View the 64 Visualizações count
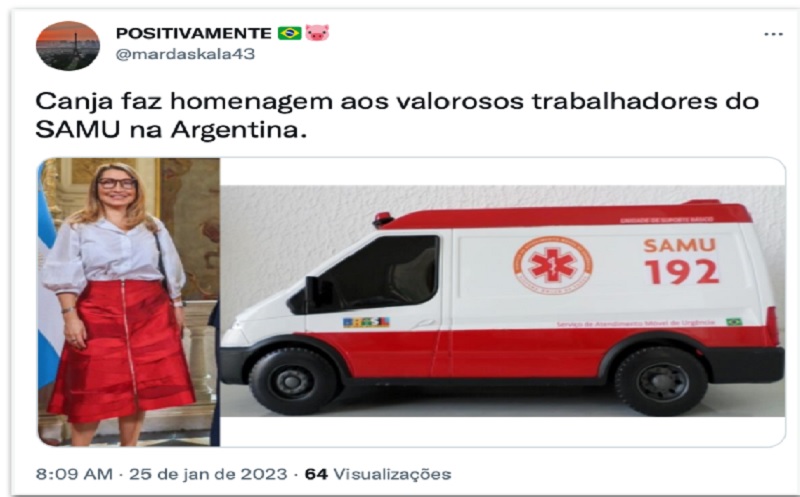 click(378, 474)
